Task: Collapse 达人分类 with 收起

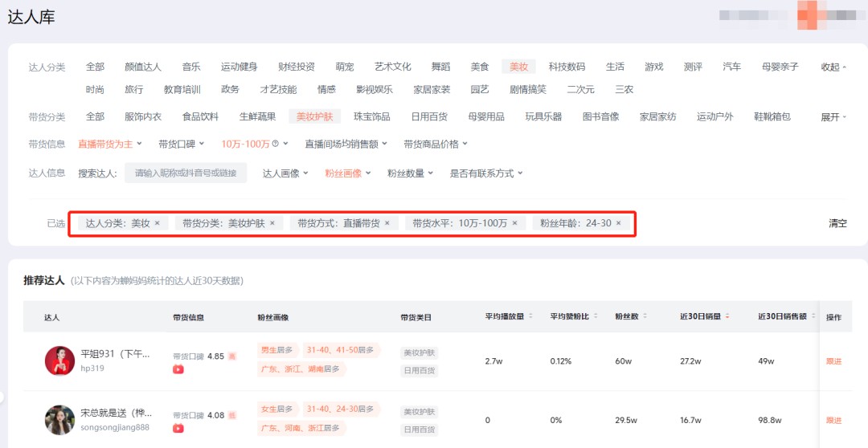Action: [833, 67]
